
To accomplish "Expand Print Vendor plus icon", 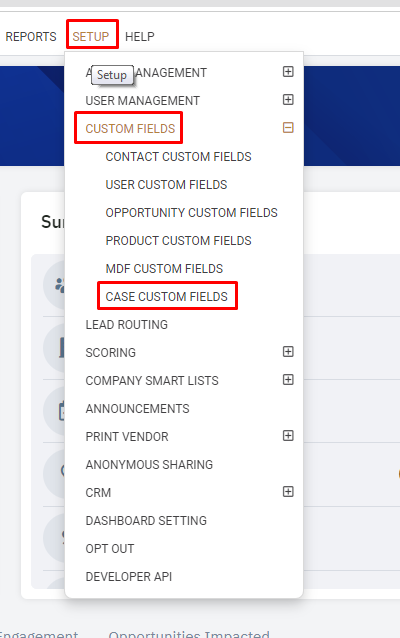I will point(288,436).
